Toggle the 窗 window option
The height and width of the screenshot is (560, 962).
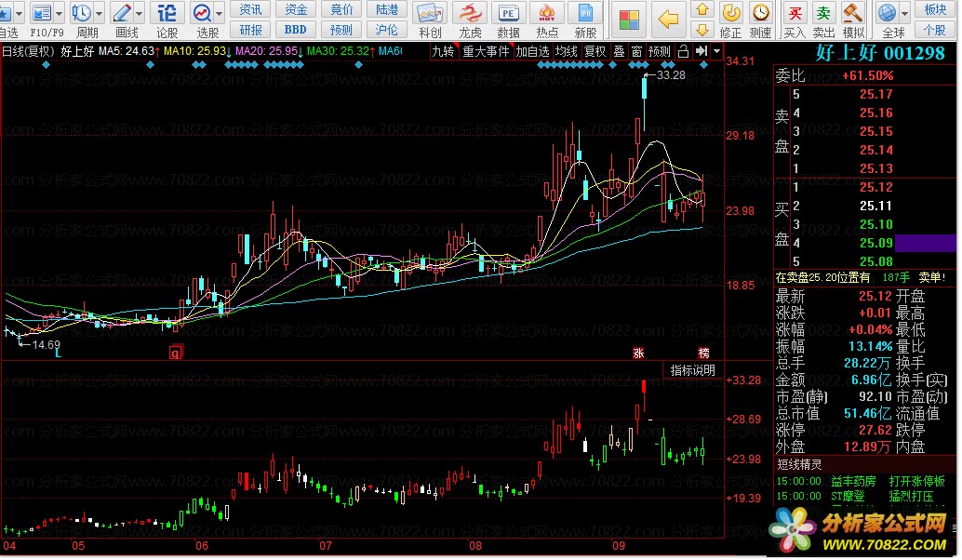pos(636,51)
